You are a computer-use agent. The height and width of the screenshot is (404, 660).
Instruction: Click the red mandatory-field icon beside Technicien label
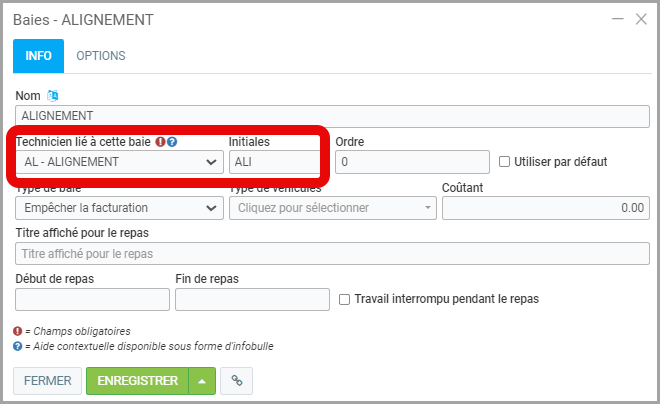[160, 142]
